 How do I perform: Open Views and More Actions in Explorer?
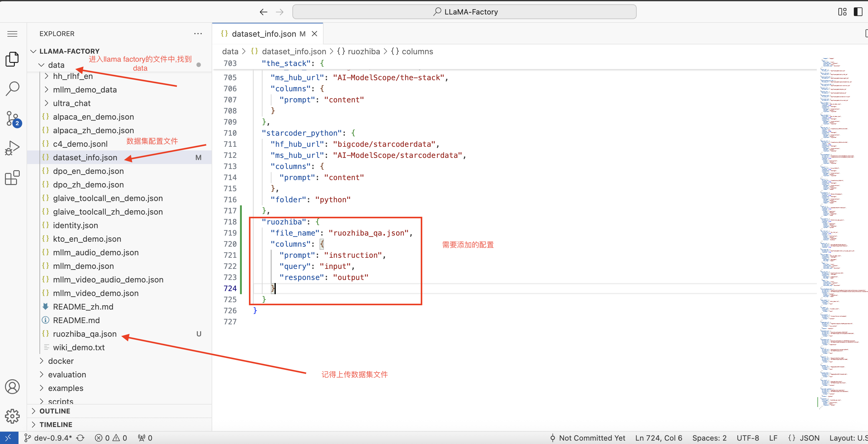198,34
